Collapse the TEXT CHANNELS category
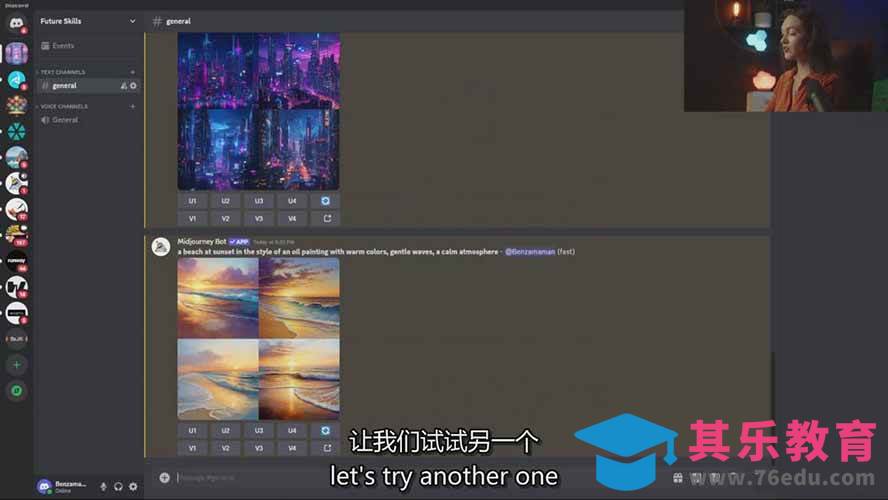 pyautogui.click(x=62, y=72)
